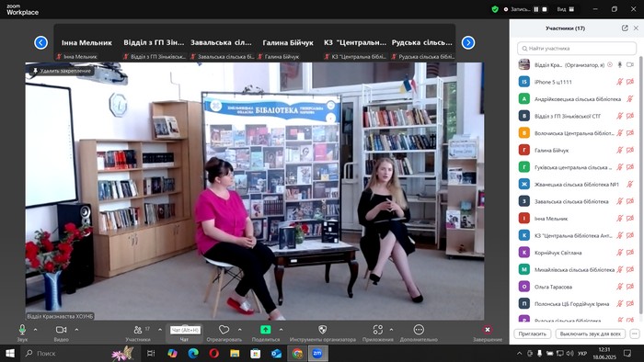The height and width of the screenshot is (362, 644).
Task: Open the Reactions heart icon
Action: click(224, 330)
